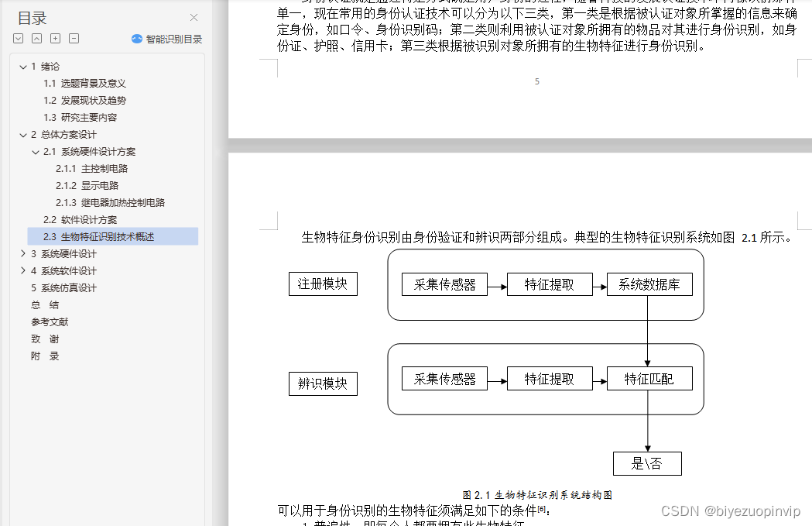812x526 pixels.
Task: Collapse the 2.1 系统硬件设计方案 section
Action: (35, 153)
